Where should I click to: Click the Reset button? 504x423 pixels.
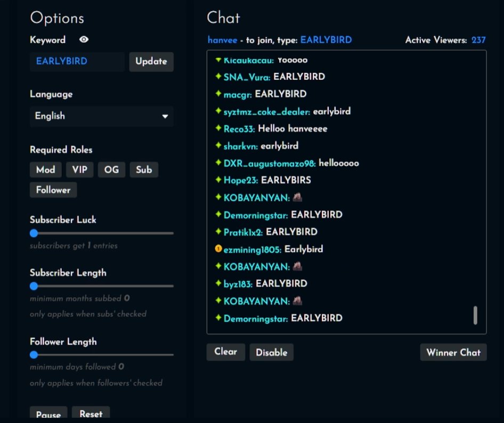click(x=91, y=413)
